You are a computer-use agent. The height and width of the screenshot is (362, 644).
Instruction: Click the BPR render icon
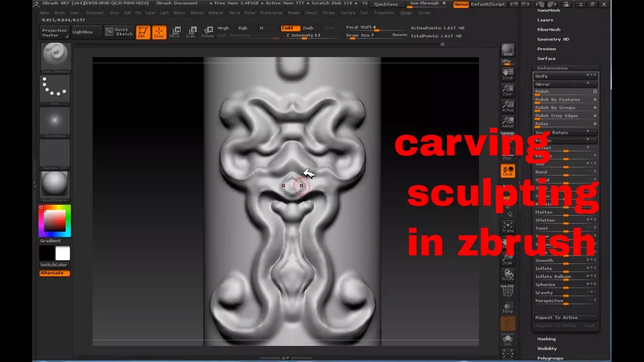click(x=508, y=51)
